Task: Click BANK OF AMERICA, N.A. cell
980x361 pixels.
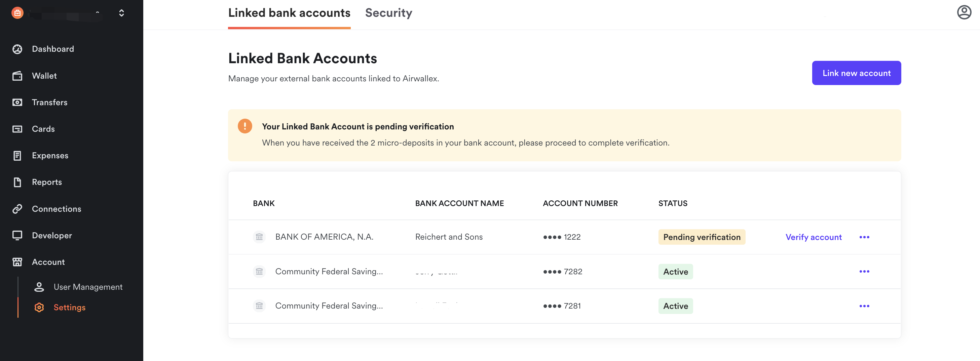Action: coord(324,237)
